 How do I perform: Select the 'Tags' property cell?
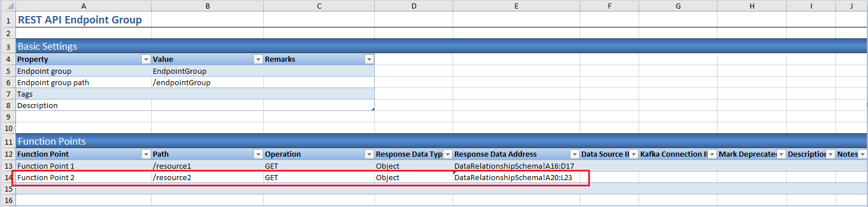click(x=84, y=94)
